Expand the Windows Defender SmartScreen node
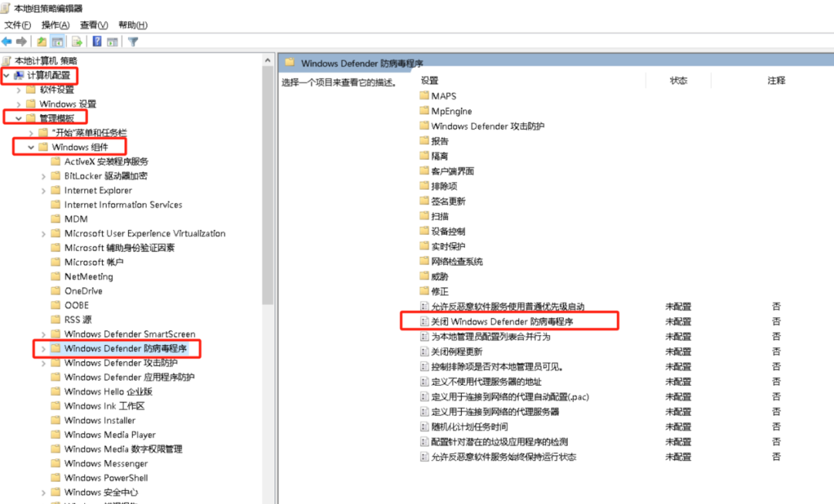The width and height of the screenshot is (834, 504). [43, 334]
